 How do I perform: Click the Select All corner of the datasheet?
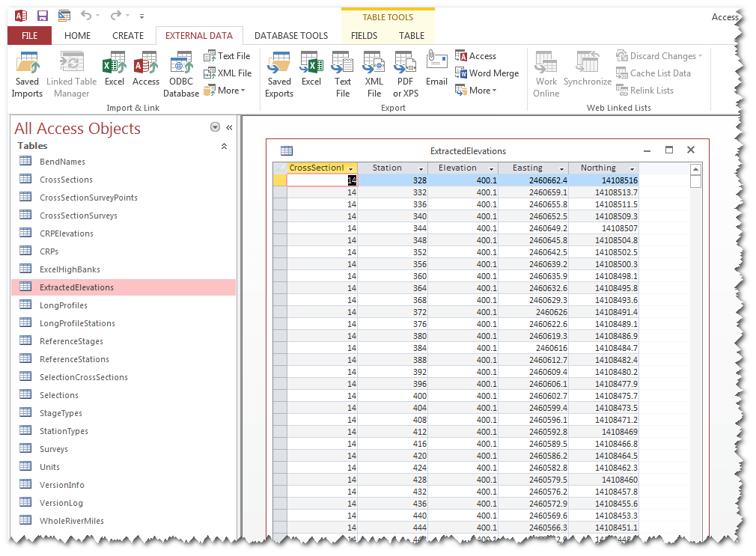pos(279,168)
